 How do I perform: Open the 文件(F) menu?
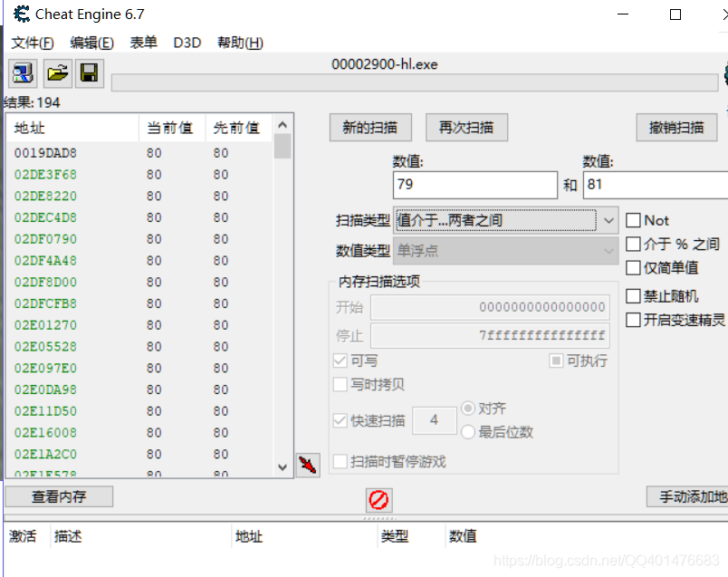(33, 43)
